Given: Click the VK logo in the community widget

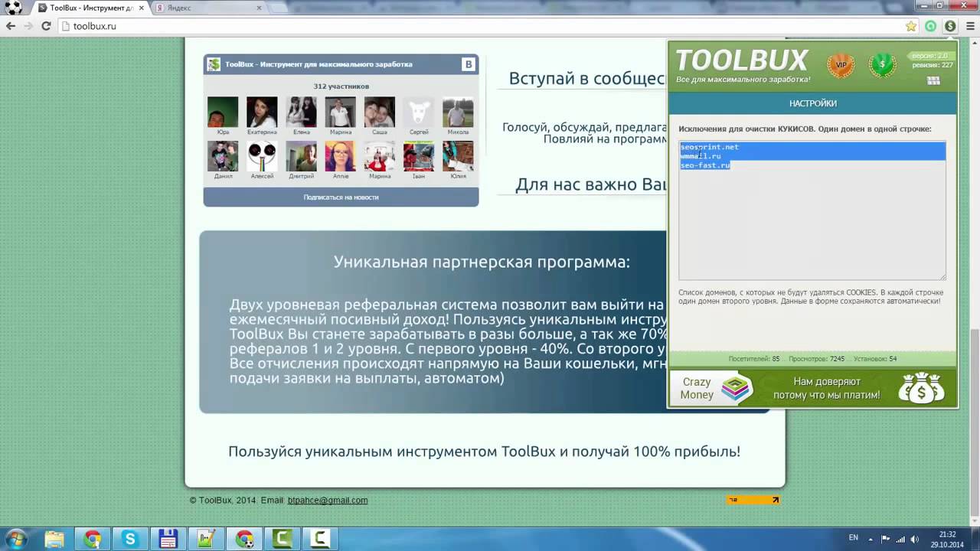Looking at the screenshot, I should 468,64.
